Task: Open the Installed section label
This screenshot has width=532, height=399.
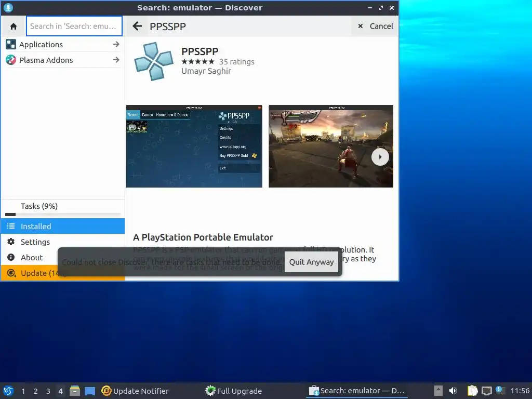Action: click(36, 227)
